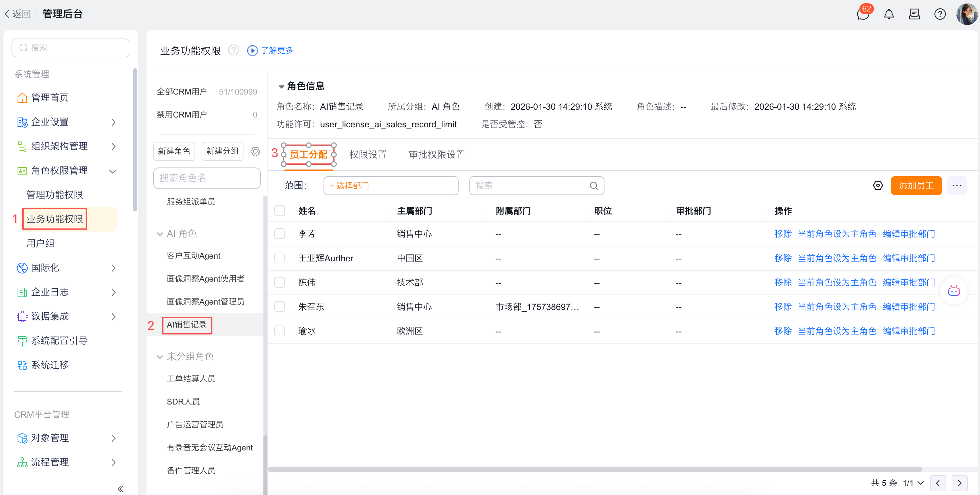
Task: Open the help question mark icon in header
Action: (x=940, y=15)
